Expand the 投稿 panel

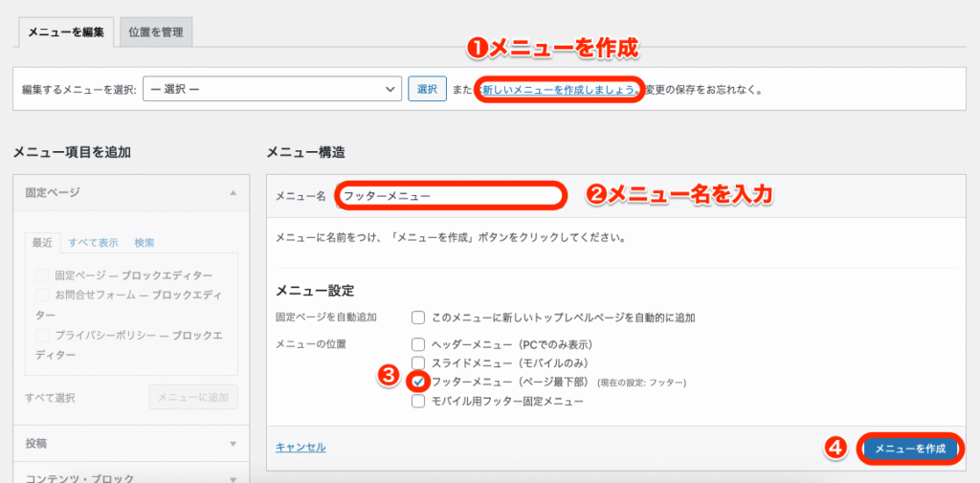point(233,444)
